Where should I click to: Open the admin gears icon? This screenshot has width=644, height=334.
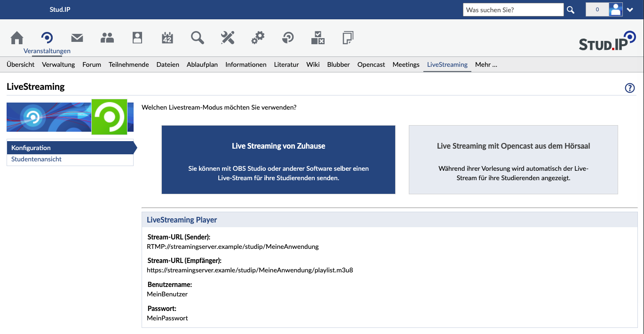(x=258, y=38)
